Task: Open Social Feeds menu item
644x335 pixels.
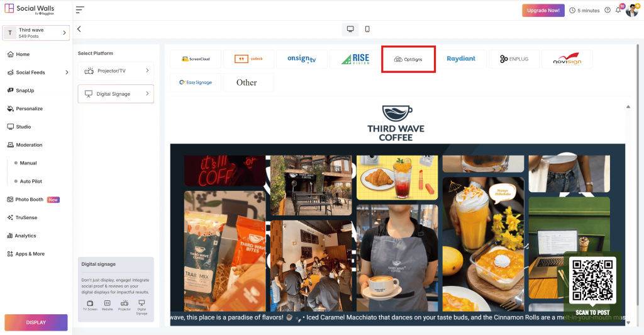Action: (x=26, y=72)
